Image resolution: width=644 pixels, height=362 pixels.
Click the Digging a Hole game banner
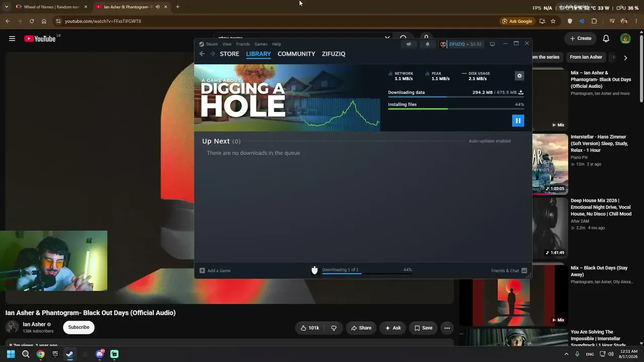click(287, 98)
